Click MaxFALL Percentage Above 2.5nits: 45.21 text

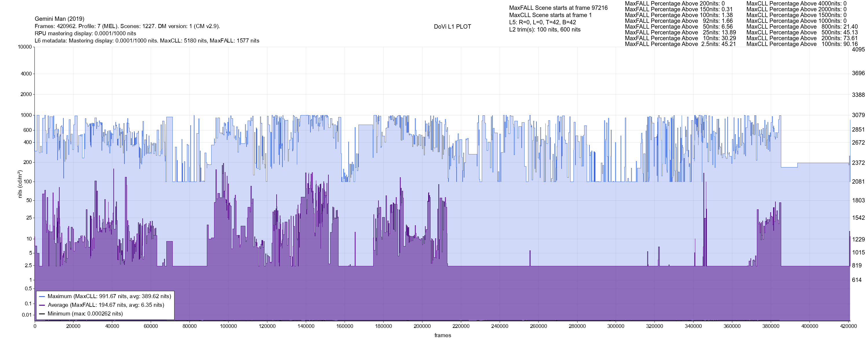(x=680, y=44)
